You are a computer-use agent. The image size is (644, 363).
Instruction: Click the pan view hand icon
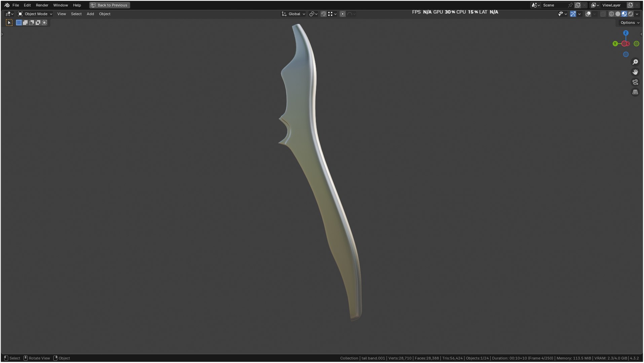tap(635, 72)
